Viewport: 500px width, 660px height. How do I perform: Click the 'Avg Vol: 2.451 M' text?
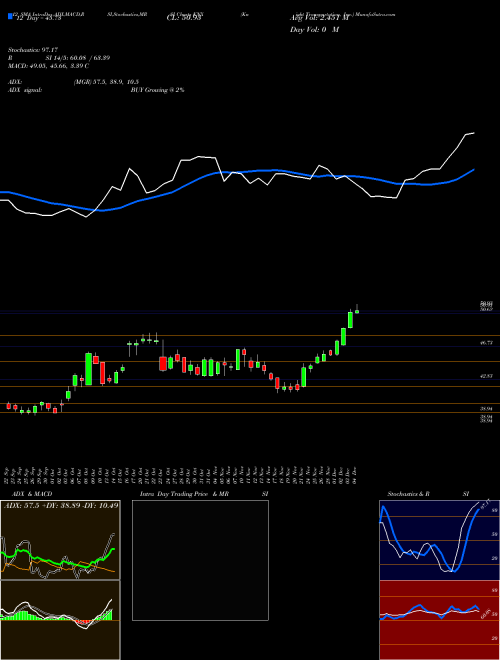pyautogui.click(x=319, y=18)
